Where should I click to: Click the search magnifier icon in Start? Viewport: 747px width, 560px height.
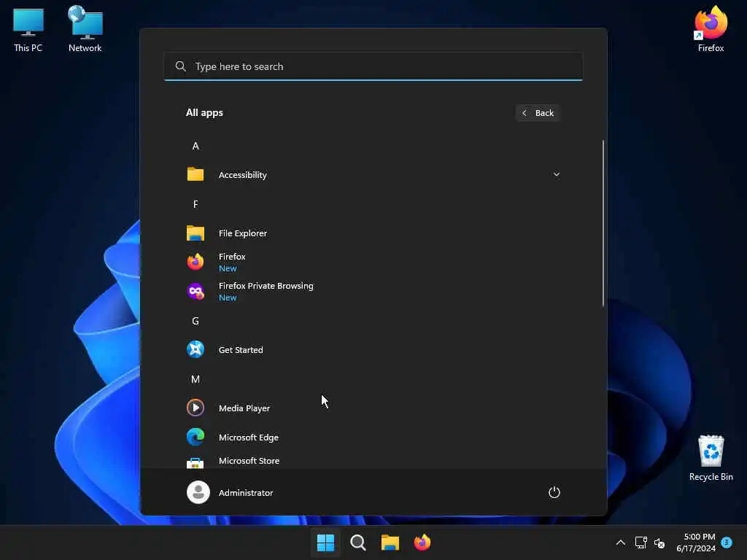181,66
